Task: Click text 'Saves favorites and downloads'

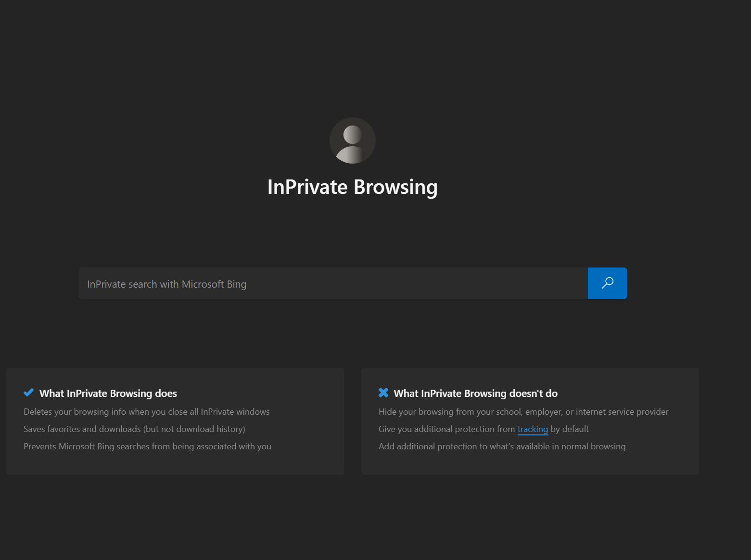Action: coord(82,429)
